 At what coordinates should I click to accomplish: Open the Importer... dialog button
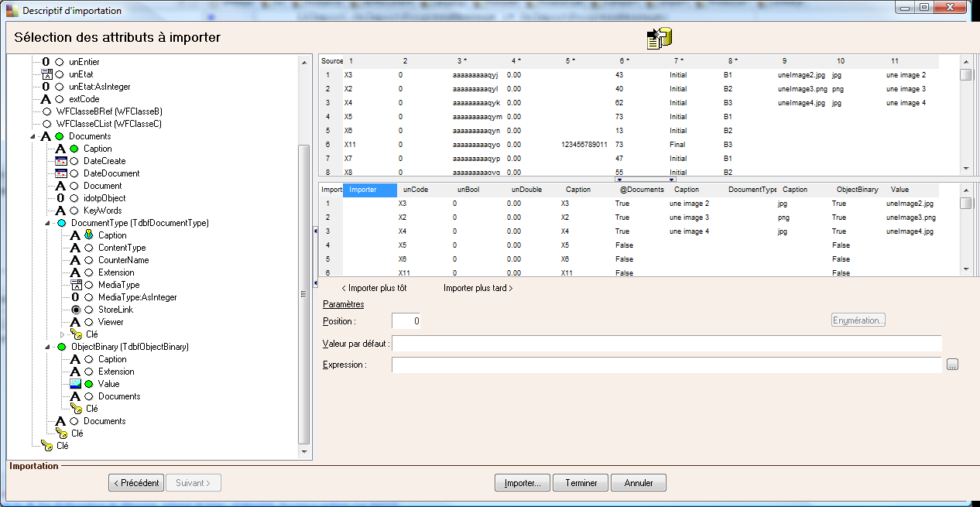point(523,483)
